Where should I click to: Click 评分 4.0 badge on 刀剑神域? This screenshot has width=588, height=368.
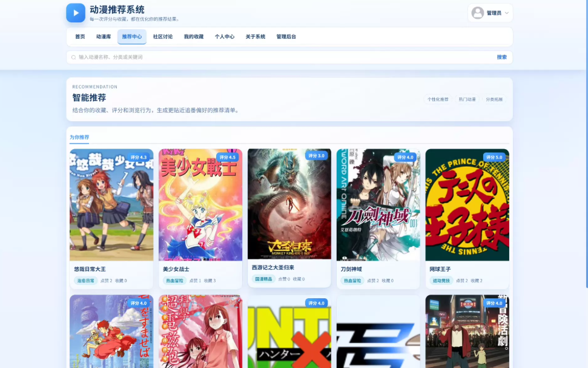(405, 158)
